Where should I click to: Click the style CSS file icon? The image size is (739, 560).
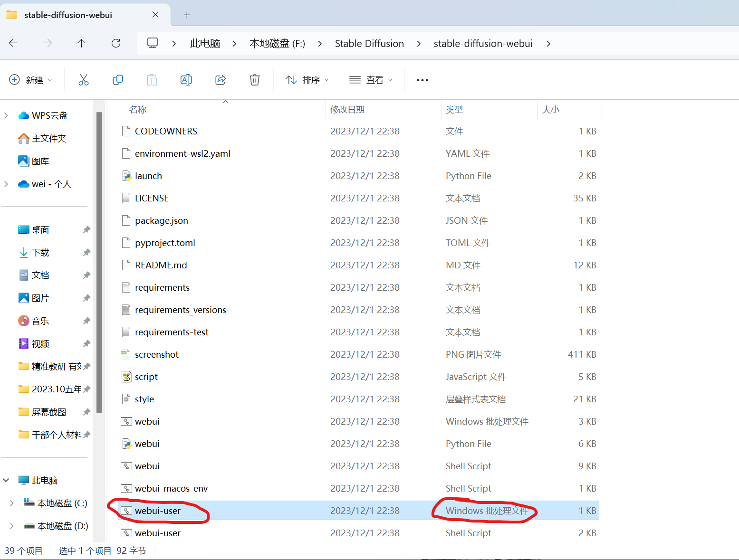coord(126,399)
